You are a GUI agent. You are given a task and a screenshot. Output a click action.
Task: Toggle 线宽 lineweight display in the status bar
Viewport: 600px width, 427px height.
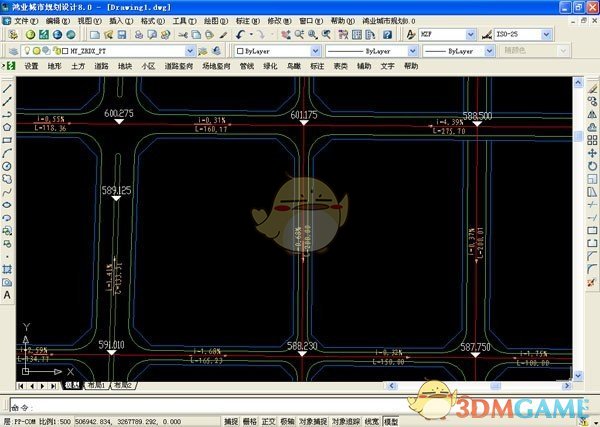click(372, 421)
